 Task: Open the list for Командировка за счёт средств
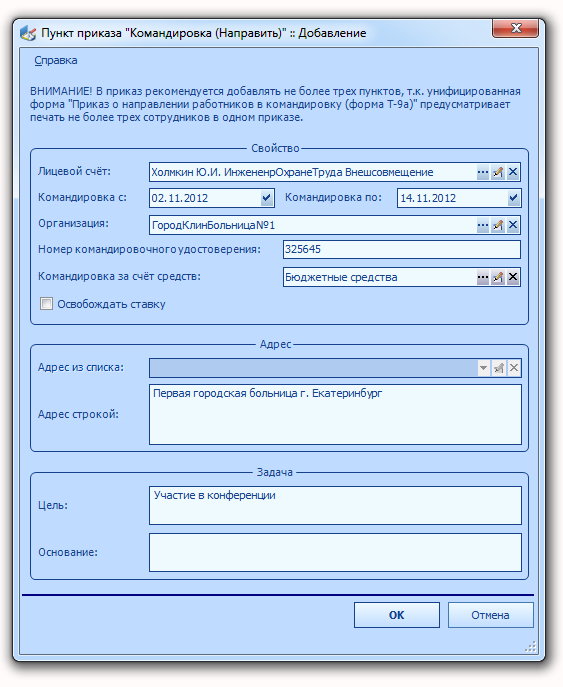pyautogui.click(x=482, y=277)
